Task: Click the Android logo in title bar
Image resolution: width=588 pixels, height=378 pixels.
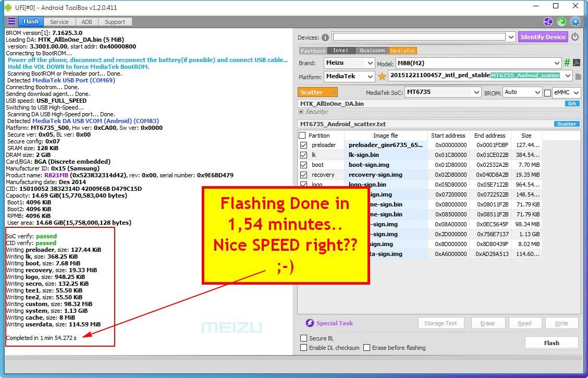Action: pyautogui.click(x=8, y=7)
